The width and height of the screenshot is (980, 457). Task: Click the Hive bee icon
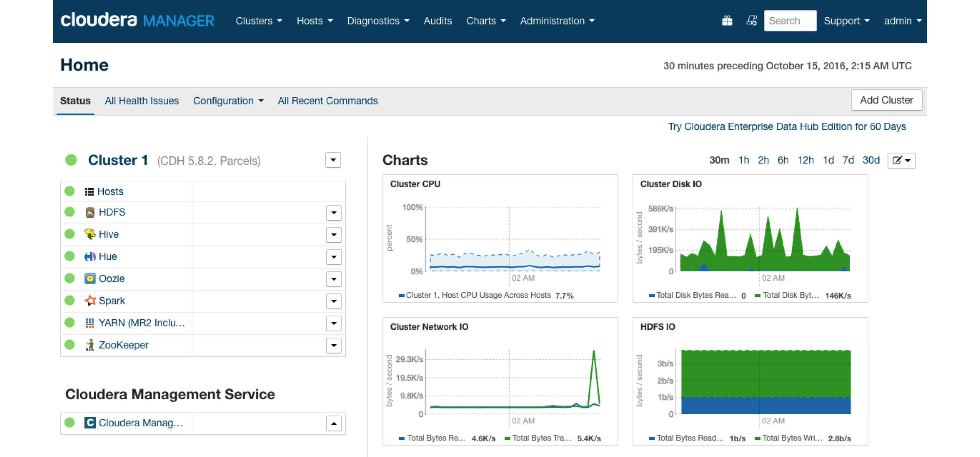90,234
